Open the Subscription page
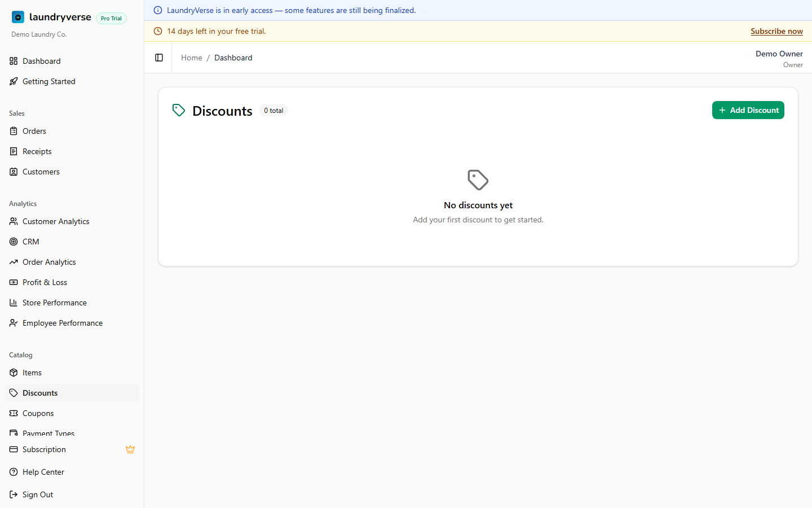This screenshot has height=508, width=812. [72, 449]
